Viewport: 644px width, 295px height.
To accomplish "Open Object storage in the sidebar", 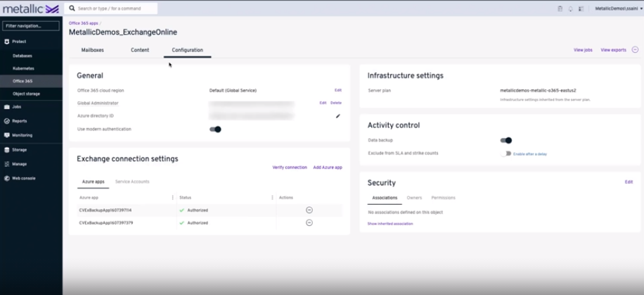I will 26,94.
